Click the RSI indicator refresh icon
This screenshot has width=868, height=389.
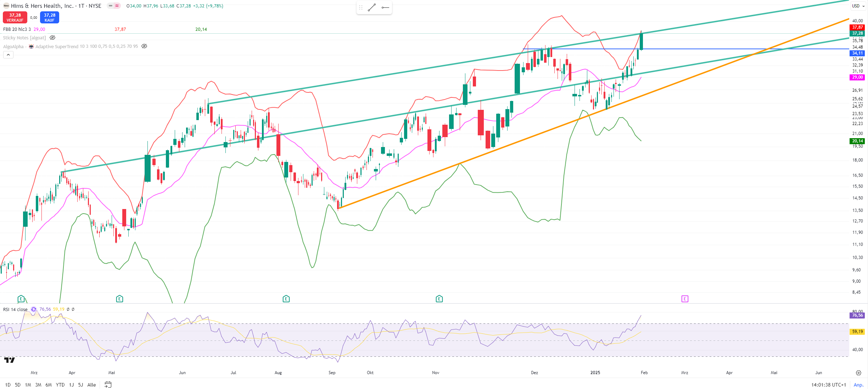(x=34, y=309)
